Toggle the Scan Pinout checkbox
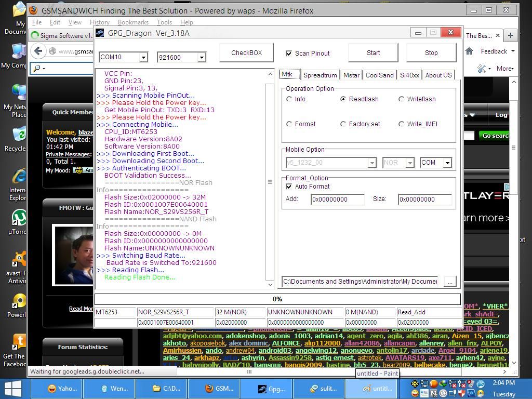The image size is (532, 399). point(289,54)
